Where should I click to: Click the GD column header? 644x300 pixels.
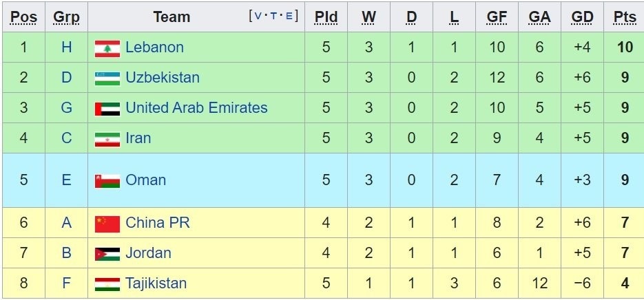[x=582, y=17]
